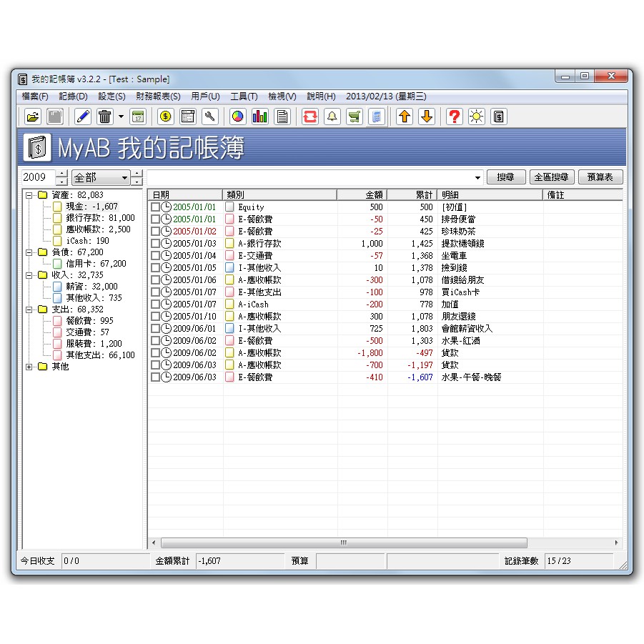
Task: Collapse the 資產 tree folder
Action: coord(29,195)
